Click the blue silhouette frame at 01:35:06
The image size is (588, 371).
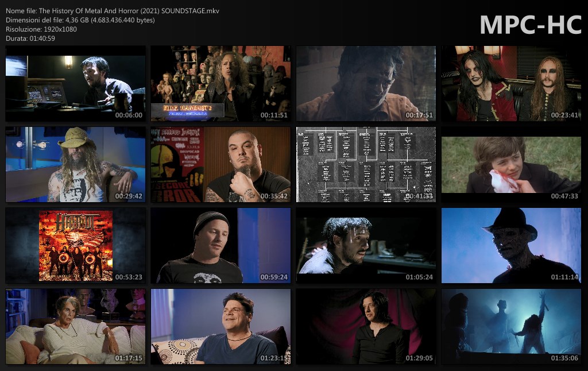click(x=511, y=326)
